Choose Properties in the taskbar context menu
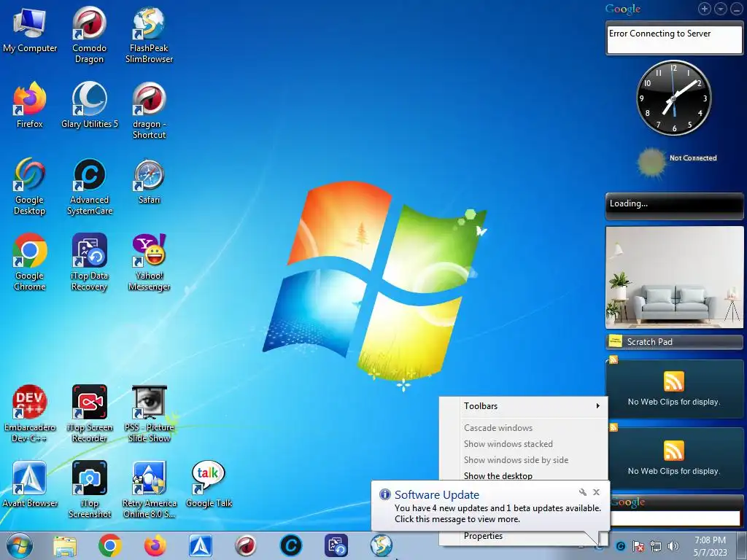This screenshot has width=747, height=560. tap(483, 536)
